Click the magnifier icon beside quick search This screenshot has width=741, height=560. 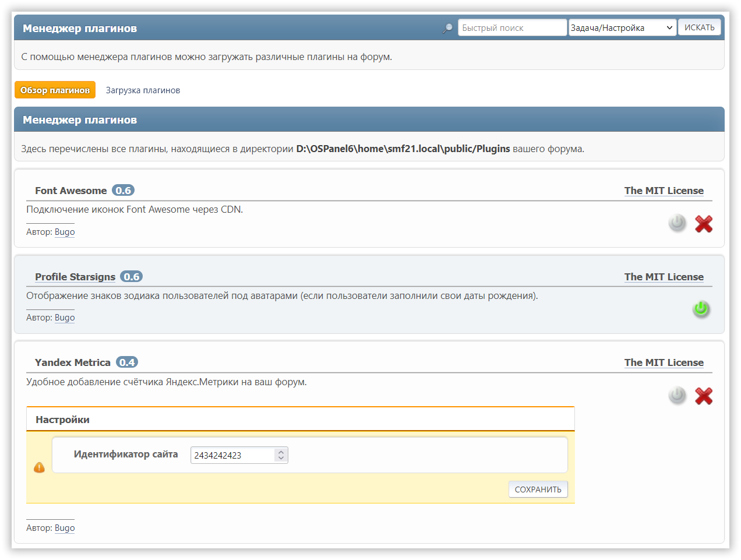click(447, 28)
